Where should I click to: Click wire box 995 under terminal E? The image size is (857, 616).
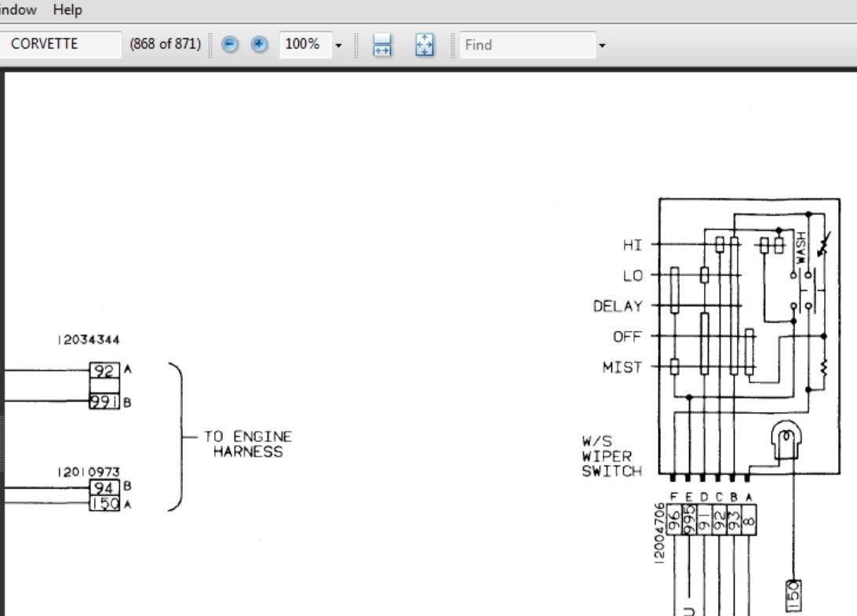689,519
